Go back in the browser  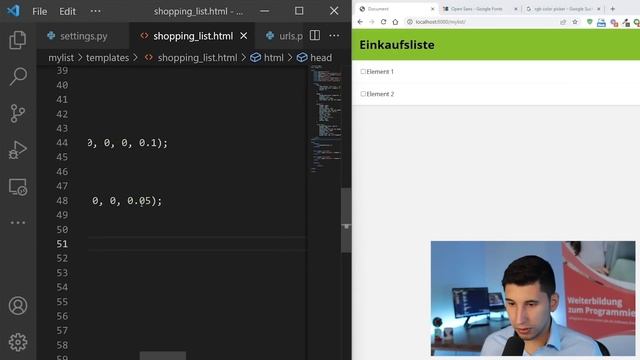[360, 22]
